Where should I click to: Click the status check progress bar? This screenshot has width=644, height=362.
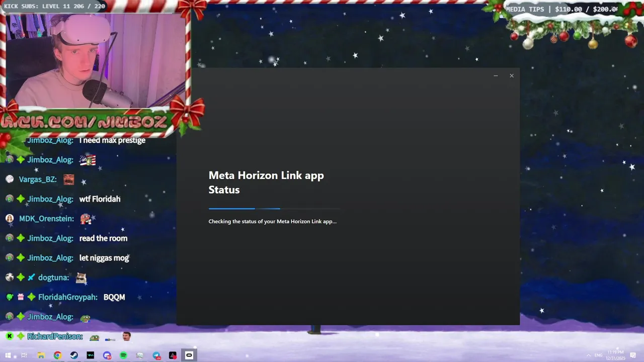[x=274, y=208]
